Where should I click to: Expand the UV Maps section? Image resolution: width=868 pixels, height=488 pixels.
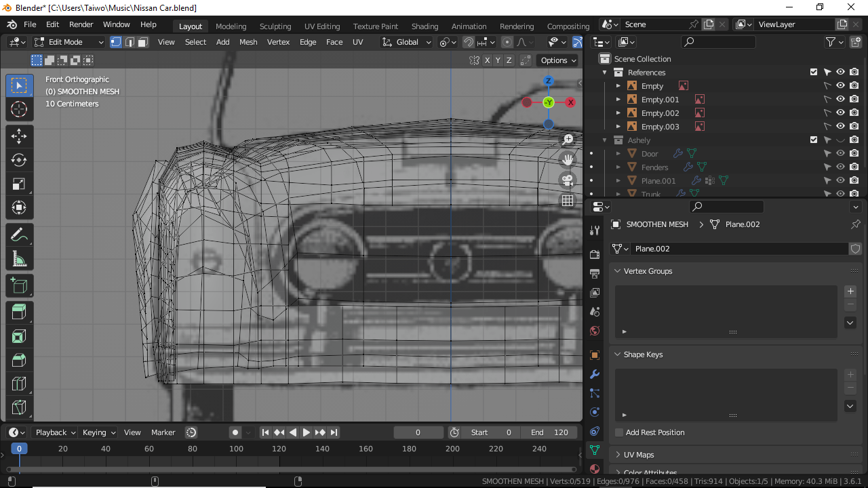(x=637, y=454)
